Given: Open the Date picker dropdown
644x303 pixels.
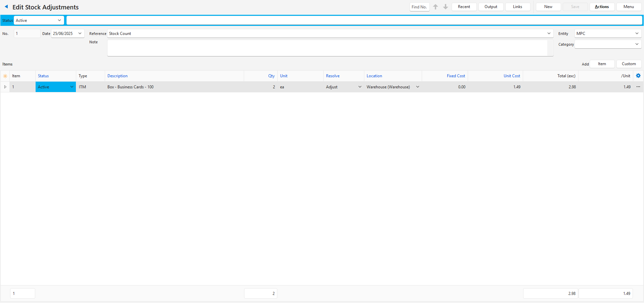Looking at the screenshot, I should (x=80, y=34).
